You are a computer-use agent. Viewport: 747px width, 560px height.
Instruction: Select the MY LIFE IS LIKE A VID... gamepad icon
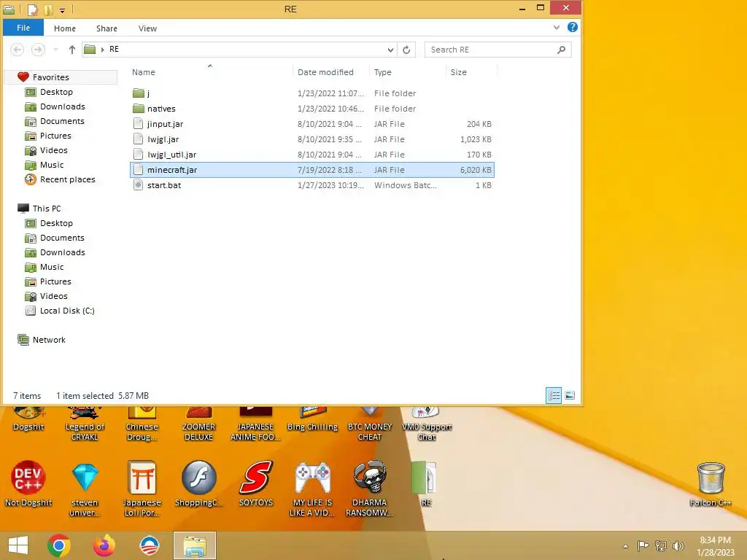point(312,489)
